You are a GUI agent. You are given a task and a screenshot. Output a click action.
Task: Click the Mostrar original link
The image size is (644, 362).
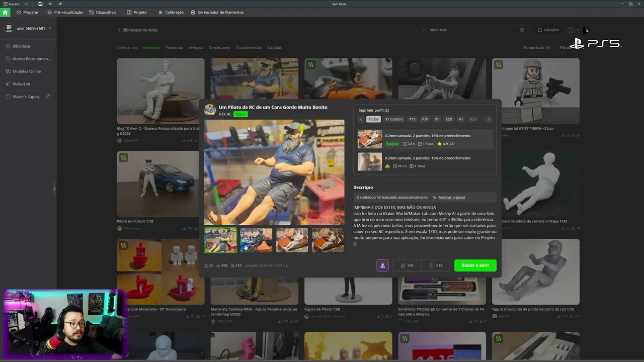pyautogui.click(x=451, y=198)
